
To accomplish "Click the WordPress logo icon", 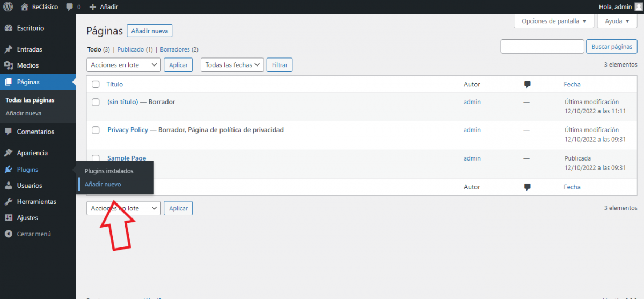I will pyautogui.click(x=8, y=7).
